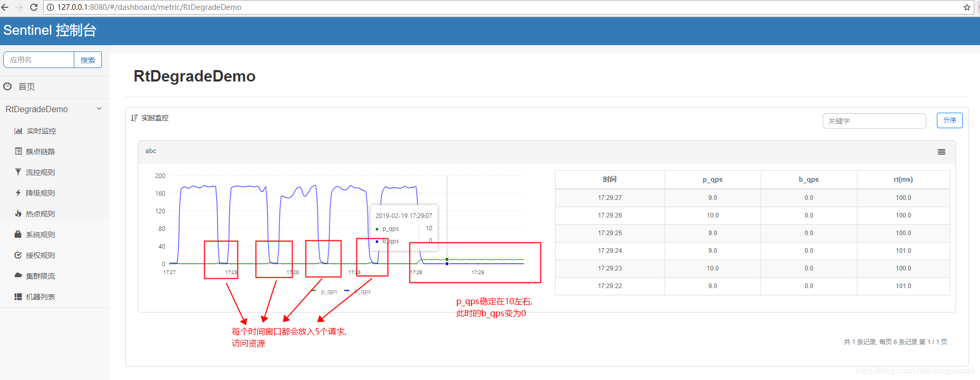The width and height of the screenshot is (980, 380).
Task: Open 机器列表 menu item
Action: (x=40, y=297)
